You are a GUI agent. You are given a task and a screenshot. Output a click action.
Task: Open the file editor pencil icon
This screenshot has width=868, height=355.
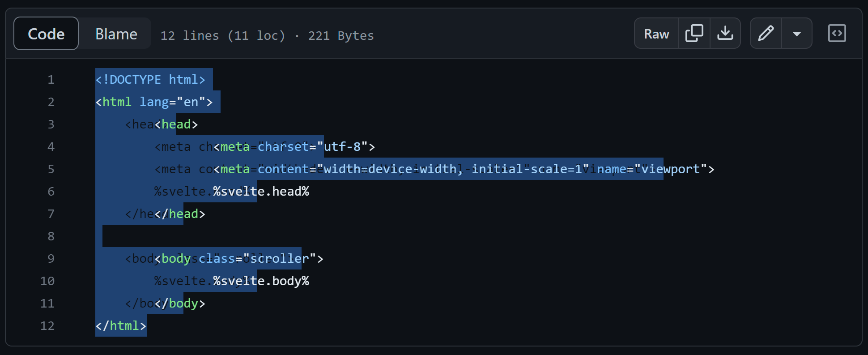click(766, 33)
